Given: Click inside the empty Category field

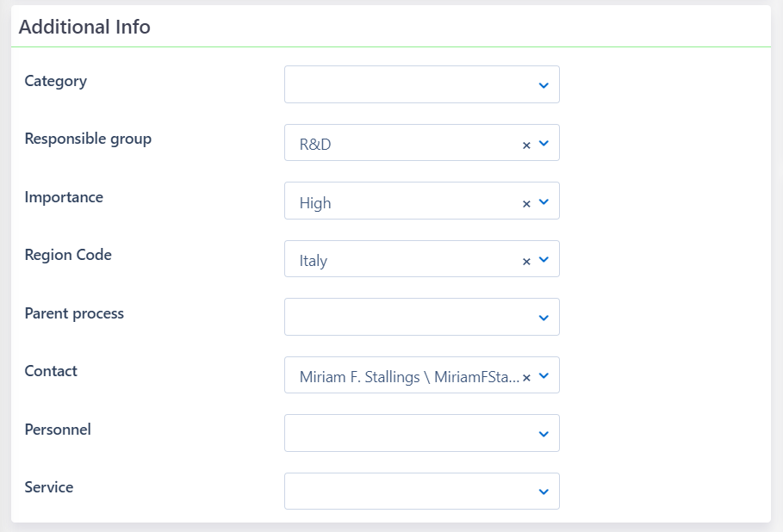Looking at the screenshot, I should coord(405,85).
